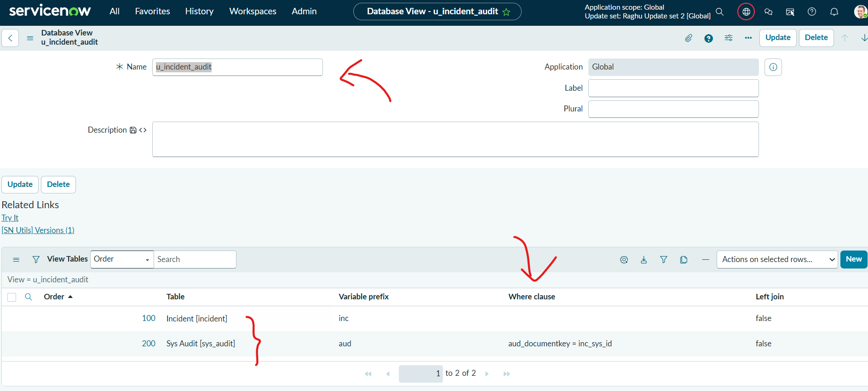
Task: Open the History menu
Action: click(x=199, y=12)
